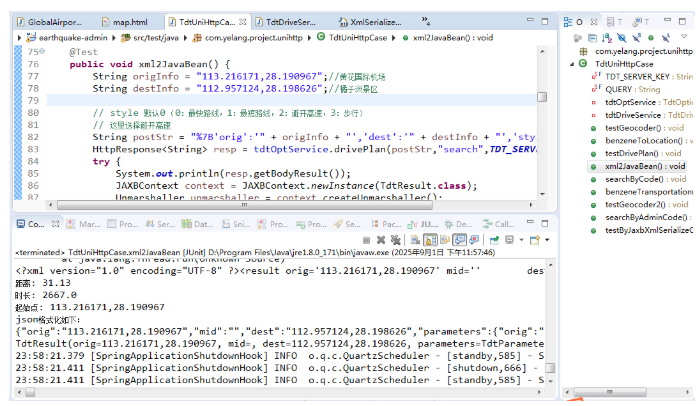Click the com.yelang.project.unihttp package in Outline
The width and height of the screenshot is (696, 406).
(x=637, y=51)
